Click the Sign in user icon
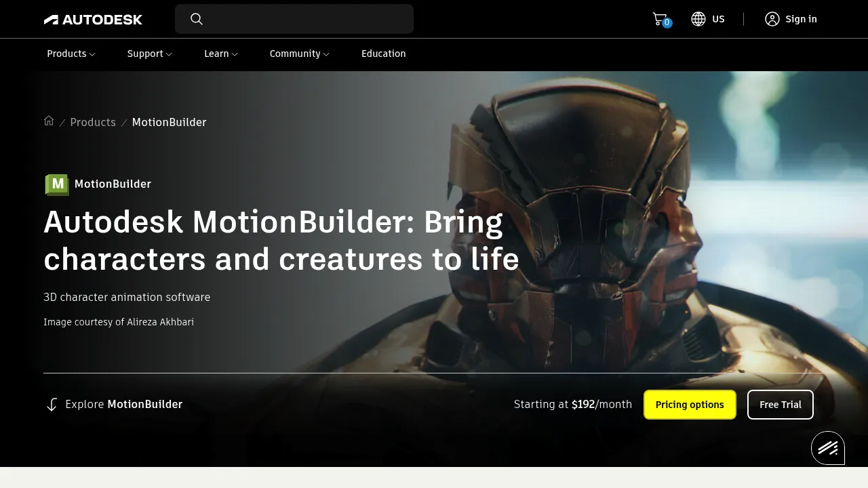Image resolution: width=868 pixels, height=488 pixels. [x=772, y=19]
